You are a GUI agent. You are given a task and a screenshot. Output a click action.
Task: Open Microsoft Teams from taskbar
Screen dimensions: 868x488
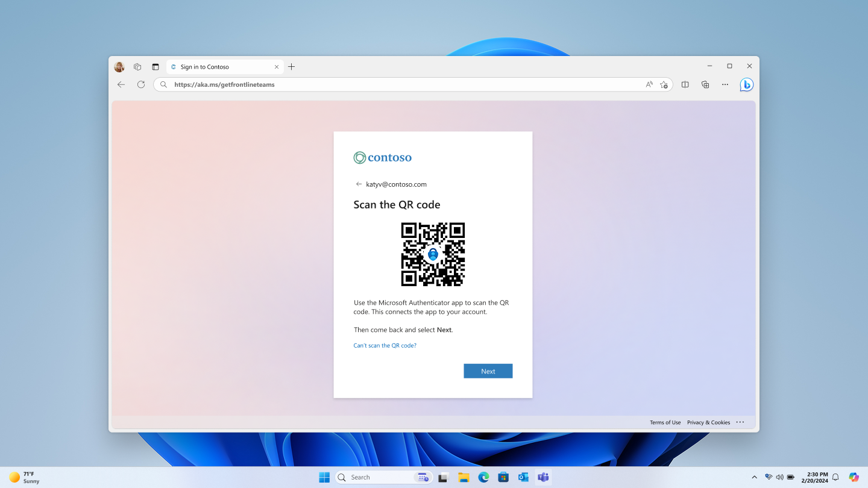(x=543, y=477)
